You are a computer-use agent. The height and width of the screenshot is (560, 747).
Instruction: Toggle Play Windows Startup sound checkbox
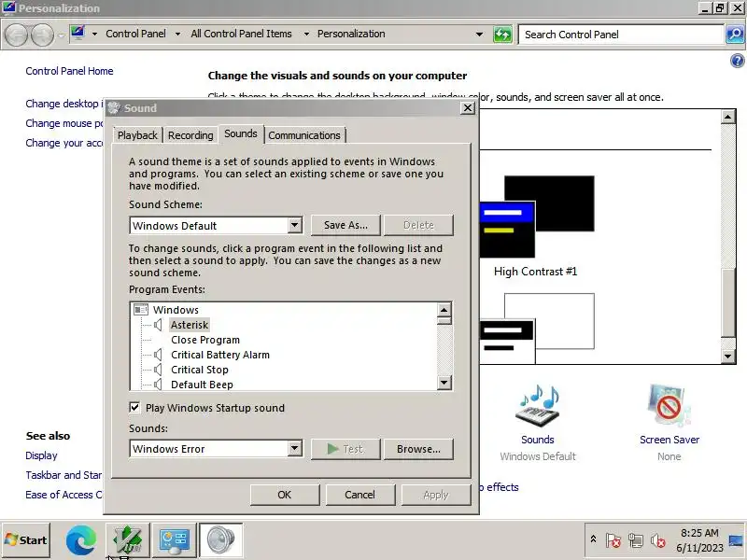tap(134, 408)
